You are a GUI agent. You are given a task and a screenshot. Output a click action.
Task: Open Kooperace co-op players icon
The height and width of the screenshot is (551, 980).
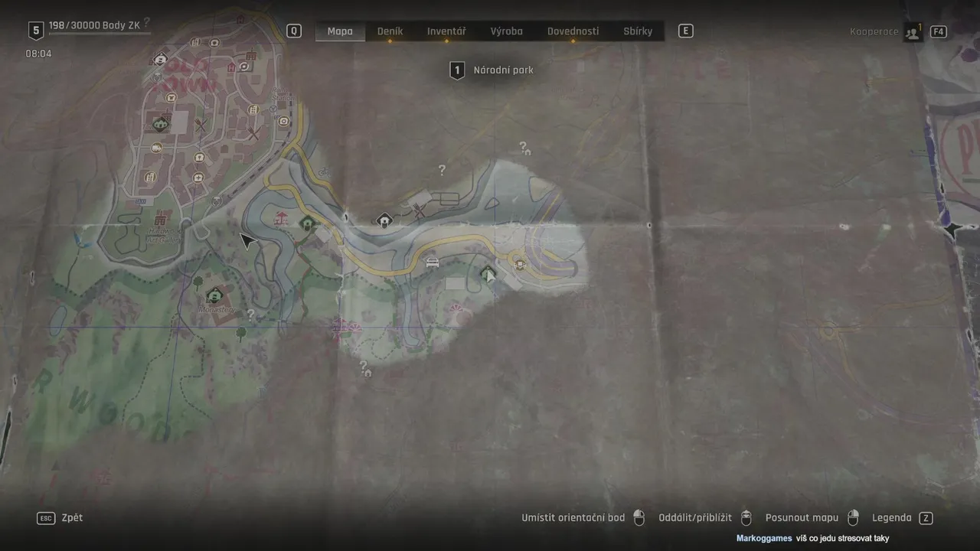pos(913,32)
